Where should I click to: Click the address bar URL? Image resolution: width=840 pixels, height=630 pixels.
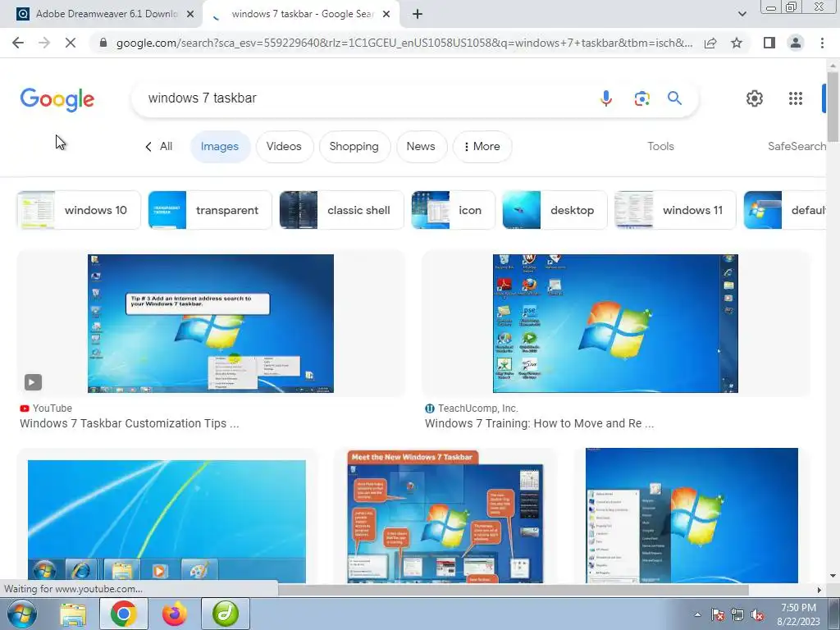(404, 43)
